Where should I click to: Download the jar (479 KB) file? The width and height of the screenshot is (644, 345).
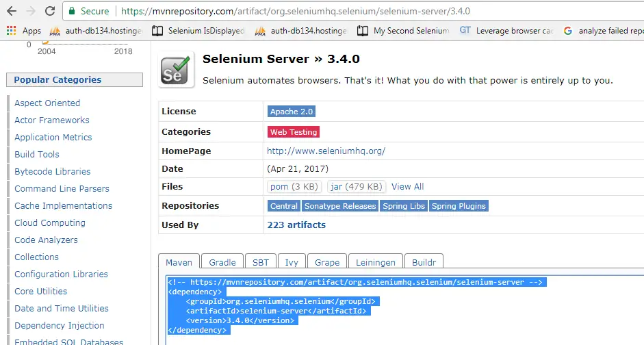point(357,186)
